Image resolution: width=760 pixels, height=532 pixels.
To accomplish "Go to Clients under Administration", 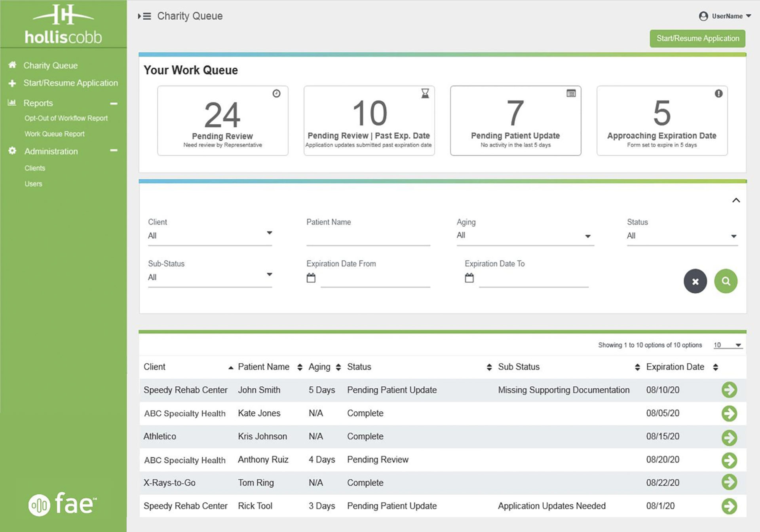I will coord(35,168).
